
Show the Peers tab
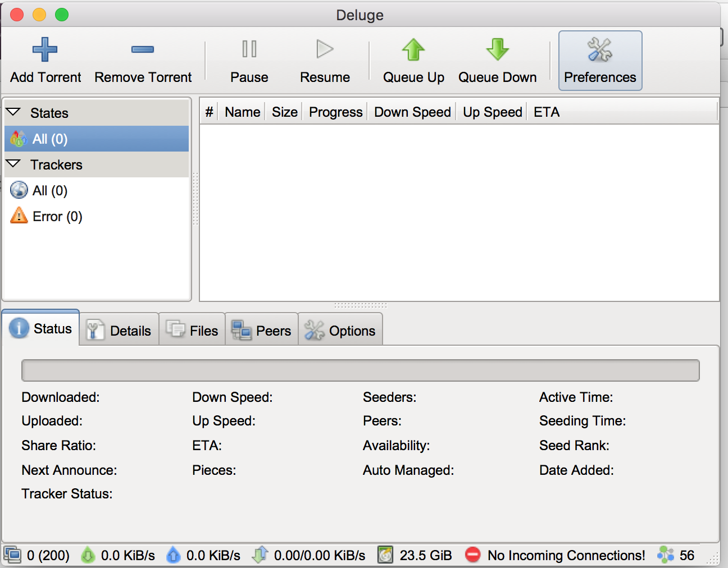click(x=262, y=331)
